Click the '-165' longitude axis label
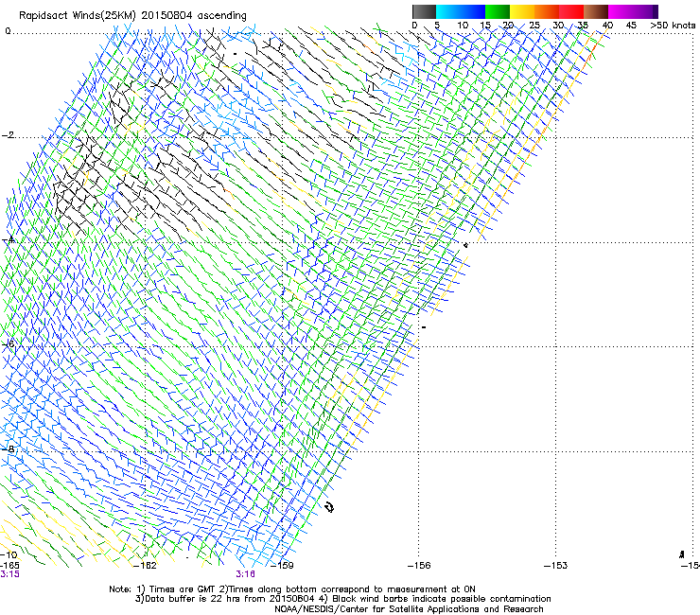The height and width of the screenshot is (615, 700). (9, 566)
